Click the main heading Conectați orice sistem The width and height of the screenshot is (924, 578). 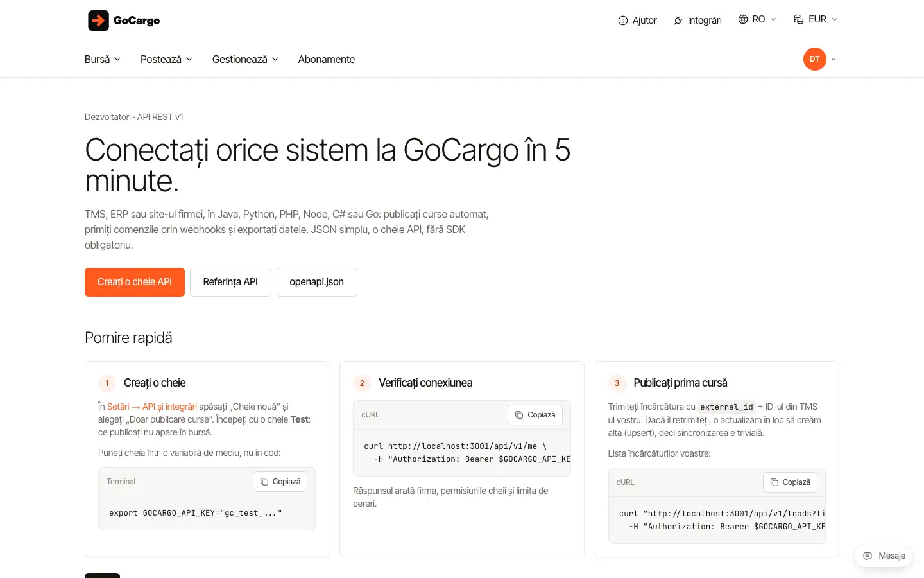pos(327,165)
